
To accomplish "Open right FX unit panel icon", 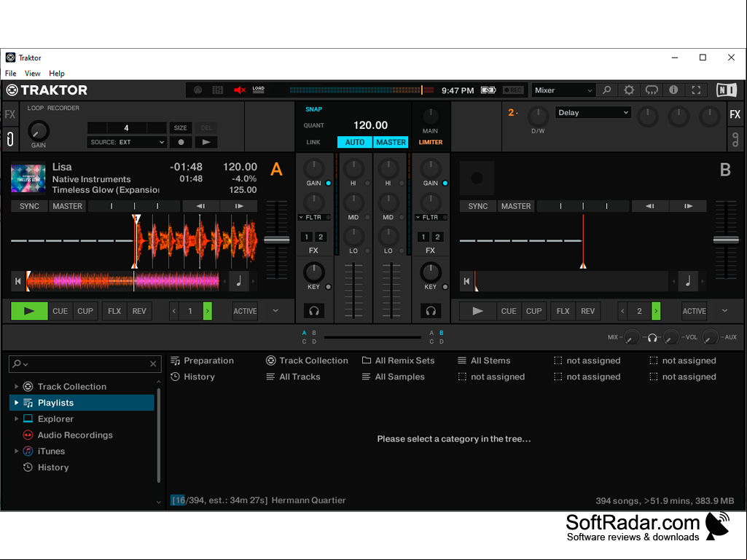I will (735, 114).
